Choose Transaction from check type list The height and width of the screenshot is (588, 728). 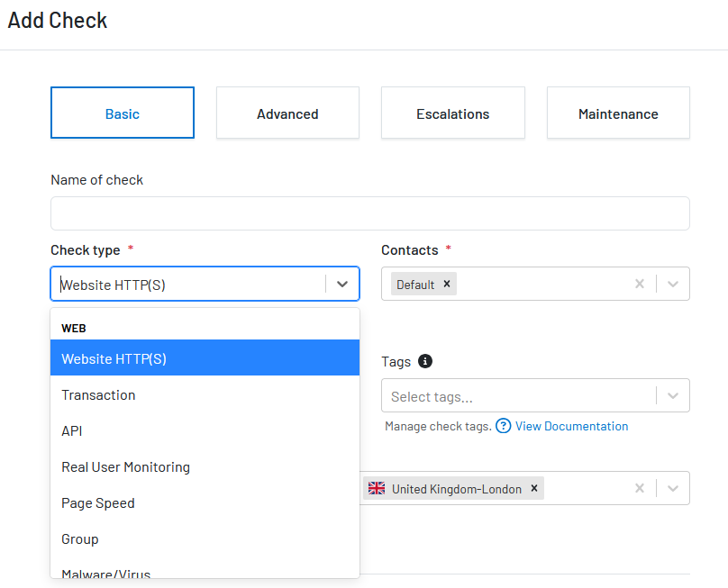coord(205,395)
